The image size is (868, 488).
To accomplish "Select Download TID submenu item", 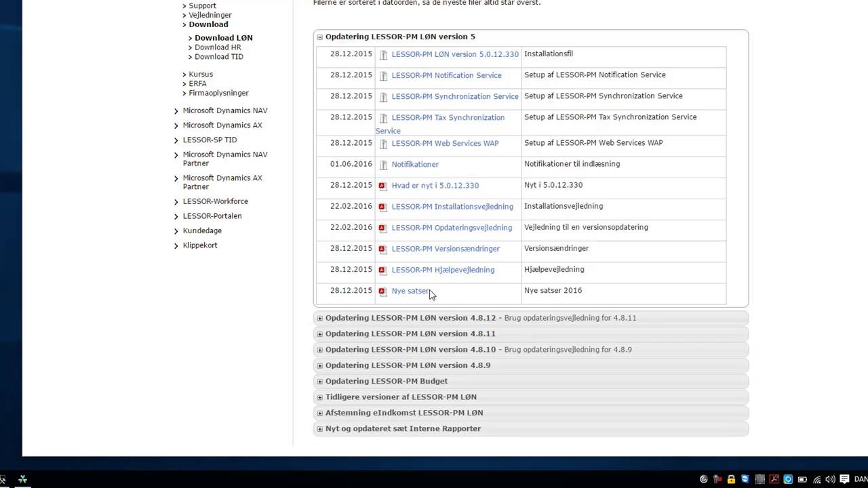I will 218,57.
